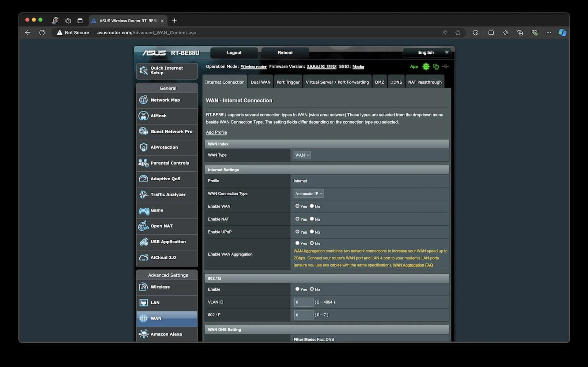588x367 pixels.
Task: Click the Reboot button
Action: pyautogui.click(x=285, y=53)
